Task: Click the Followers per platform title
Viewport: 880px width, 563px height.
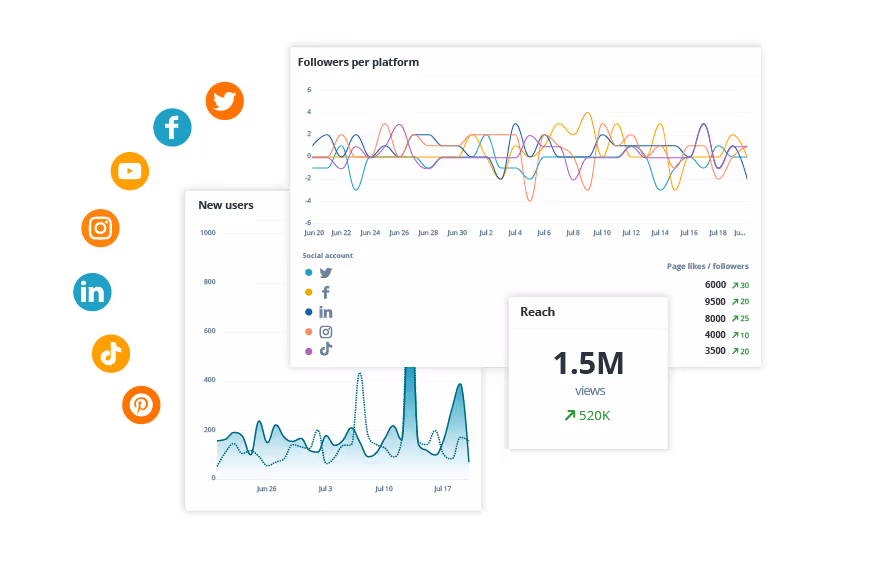Action: pos(358,62)
